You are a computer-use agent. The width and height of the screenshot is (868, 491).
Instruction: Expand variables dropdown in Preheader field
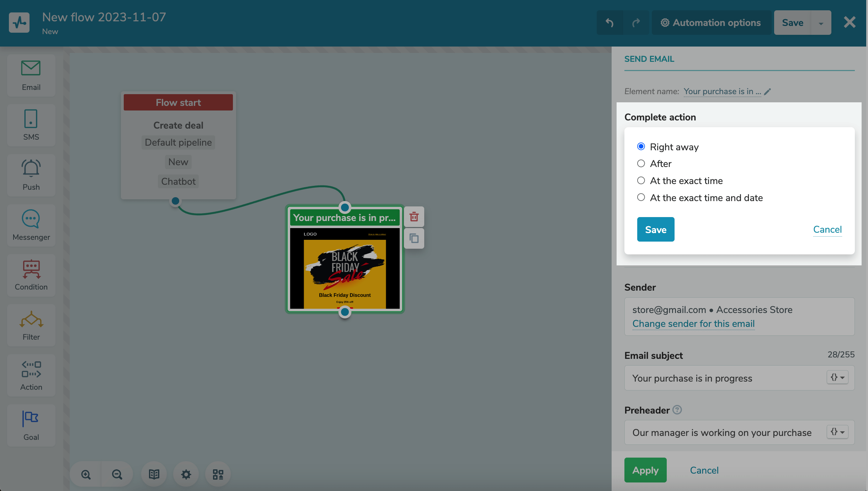coord(837,432)
